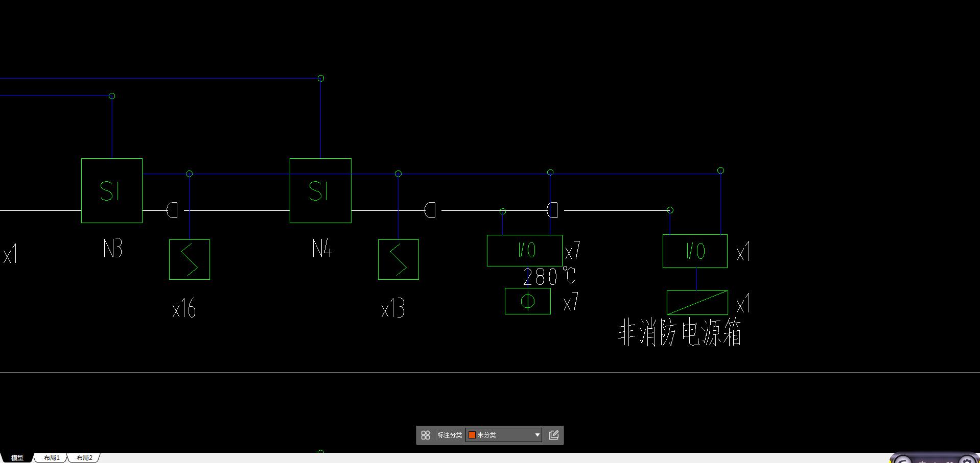Screen dimensions: 980x463
Task: Select the I/O module box beside x7
Action: pos(525,251)
